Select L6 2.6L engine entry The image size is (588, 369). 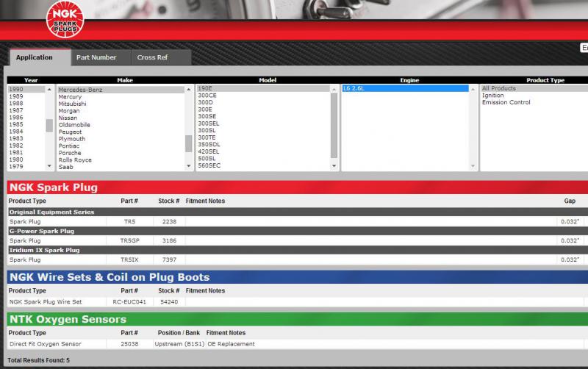pyautogui.click(x=405, y=88)
